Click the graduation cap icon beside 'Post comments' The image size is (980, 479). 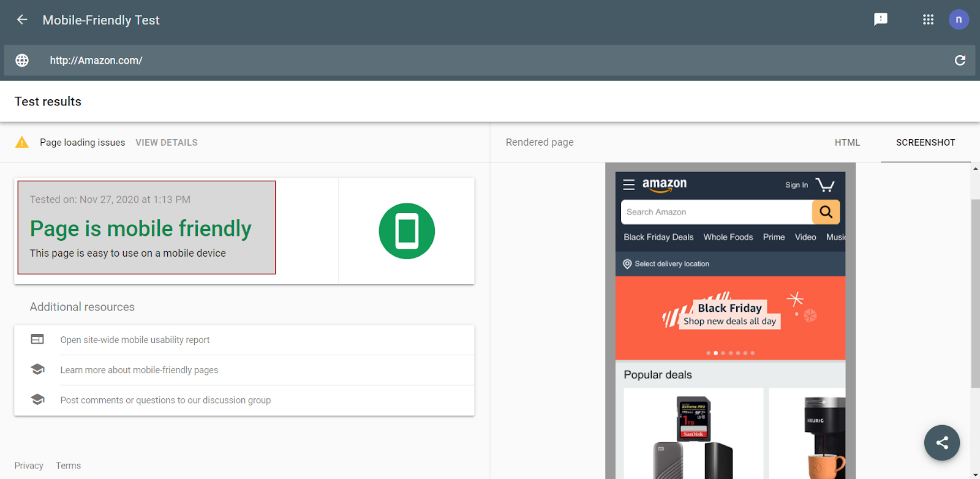pyautogui.click(x=37, y=399)
